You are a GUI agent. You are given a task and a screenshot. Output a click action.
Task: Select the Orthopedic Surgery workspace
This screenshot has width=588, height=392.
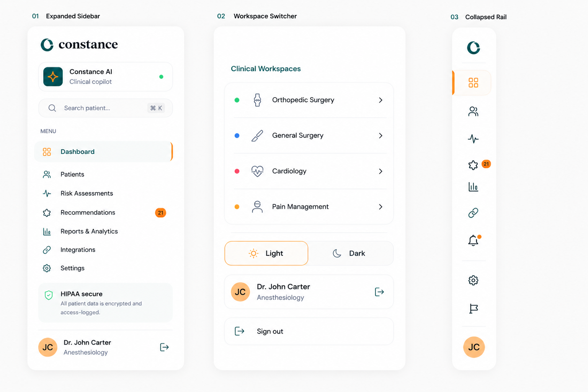(309, 100)
